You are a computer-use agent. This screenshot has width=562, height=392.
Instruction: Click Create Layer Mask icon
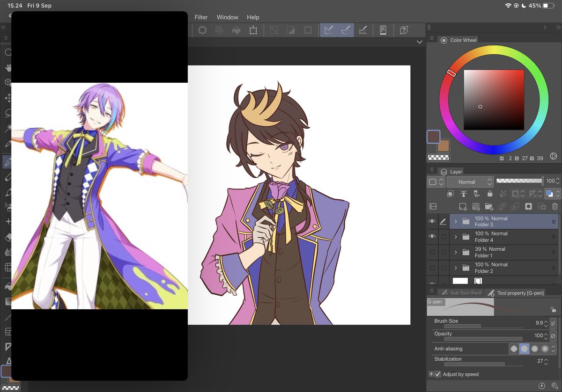(528, 206)
